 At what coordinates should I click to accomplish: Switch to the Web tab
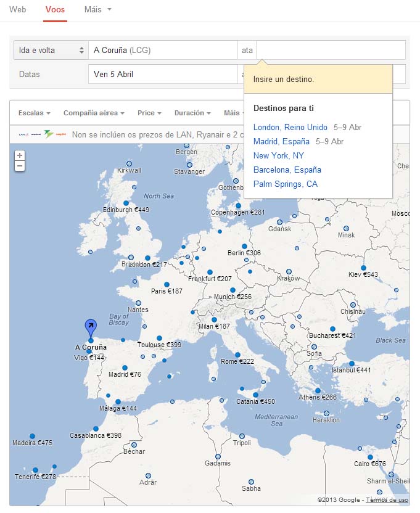coord(18,9)
